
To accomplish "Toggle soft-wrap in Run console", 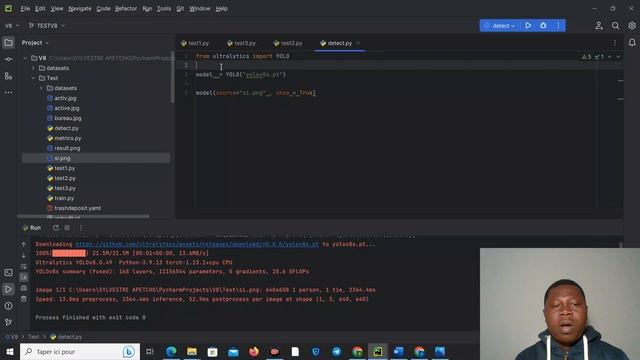I will [x=24, y=267].
